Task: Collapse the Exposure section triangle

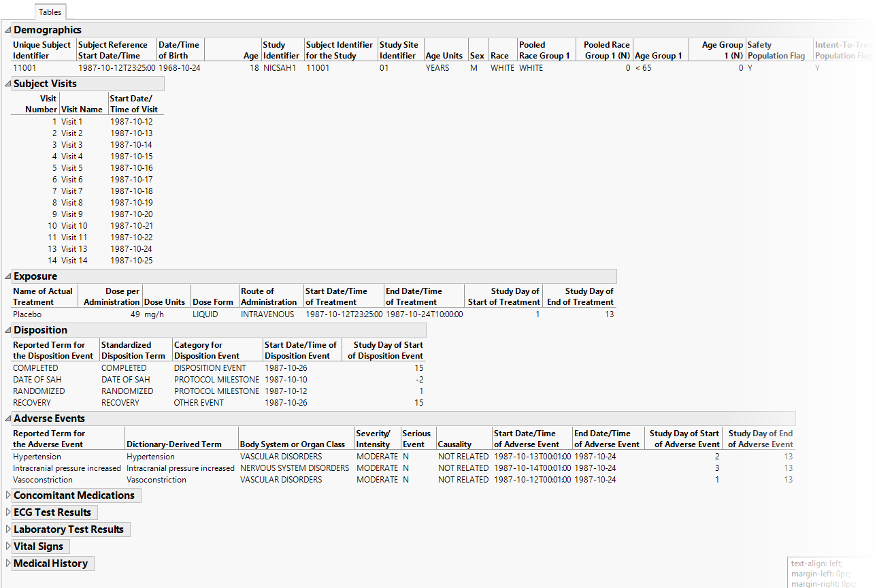Action: (8, 276)
